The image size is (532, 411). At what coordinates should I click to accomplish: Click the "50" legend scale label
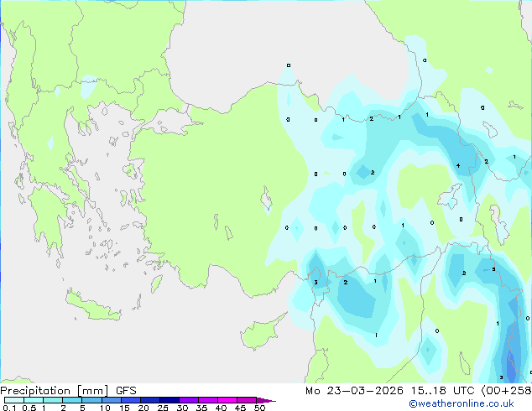[259, 408]
